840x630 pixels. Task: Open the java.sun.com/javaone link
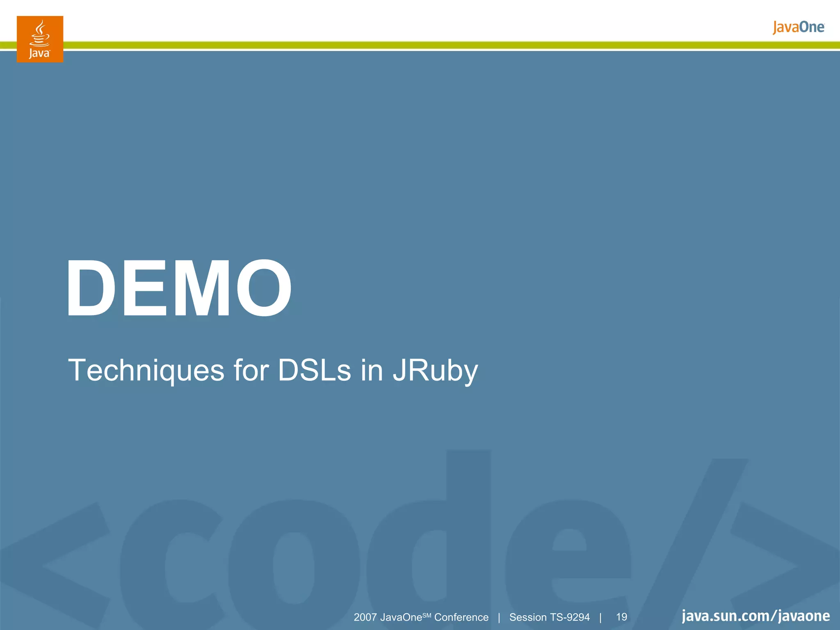(x=756, y=616)
